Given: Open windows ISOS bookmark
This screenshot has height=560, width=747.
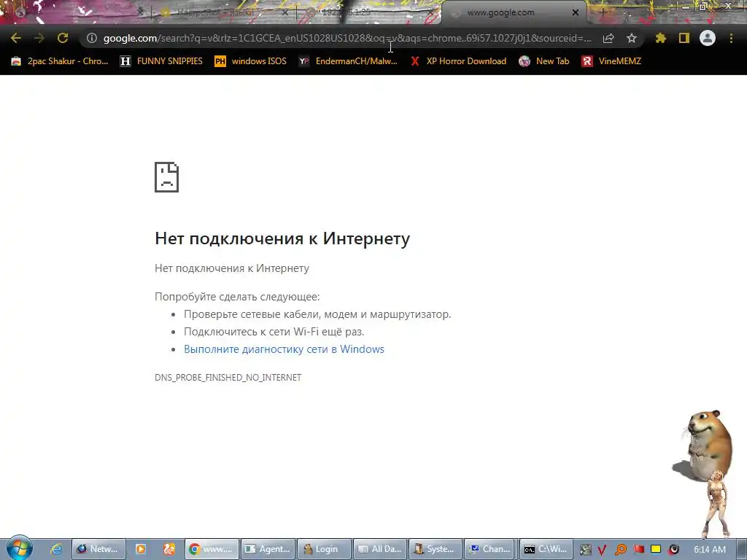Looking at the screenshot, I should pos(251,61).
